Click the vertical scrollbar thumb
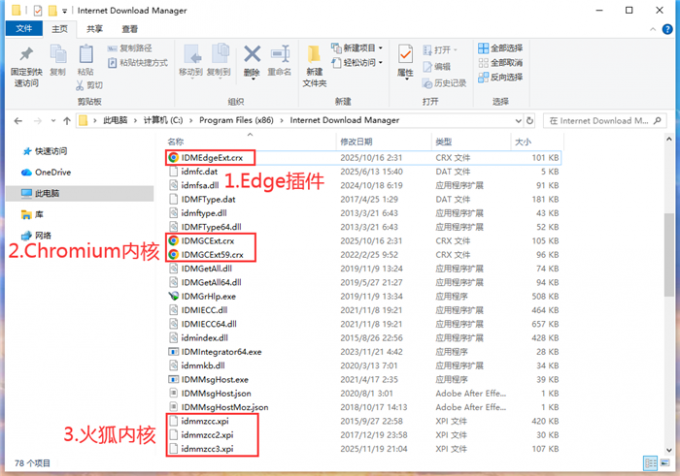This screenshot has width=680, height=476. point(668,254)
